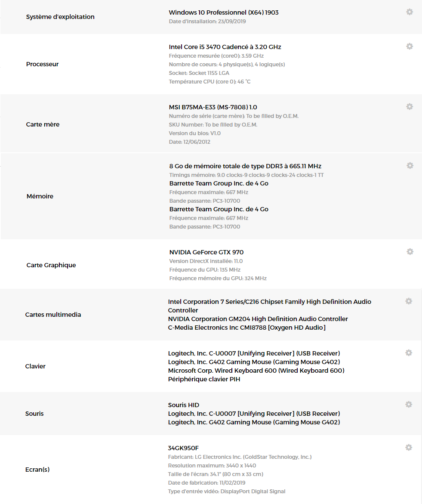Viewport: 422px width, 504px height.
Task: Open the Cartes multimedia gear icon
Action: pos(409,301)
